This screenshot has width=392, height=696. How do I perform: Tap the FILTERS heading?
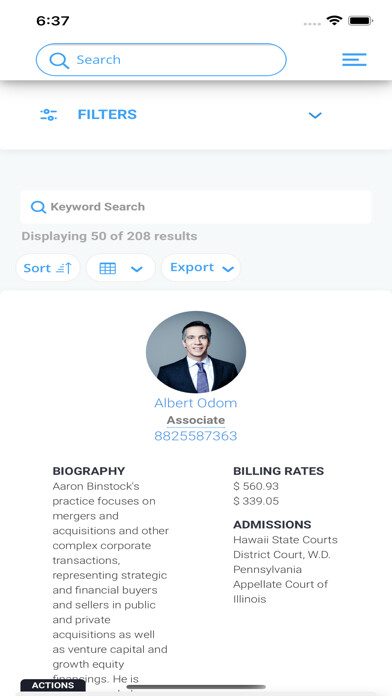(107, 115)
